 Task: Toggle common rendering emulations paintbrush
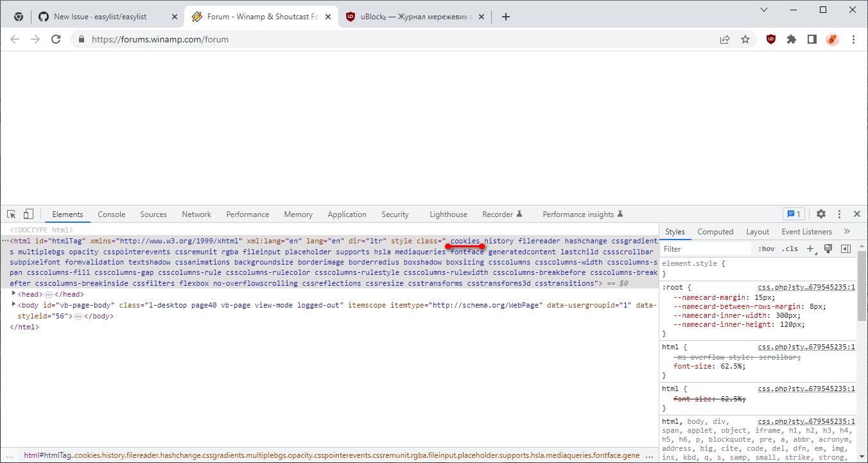(828, 248)
